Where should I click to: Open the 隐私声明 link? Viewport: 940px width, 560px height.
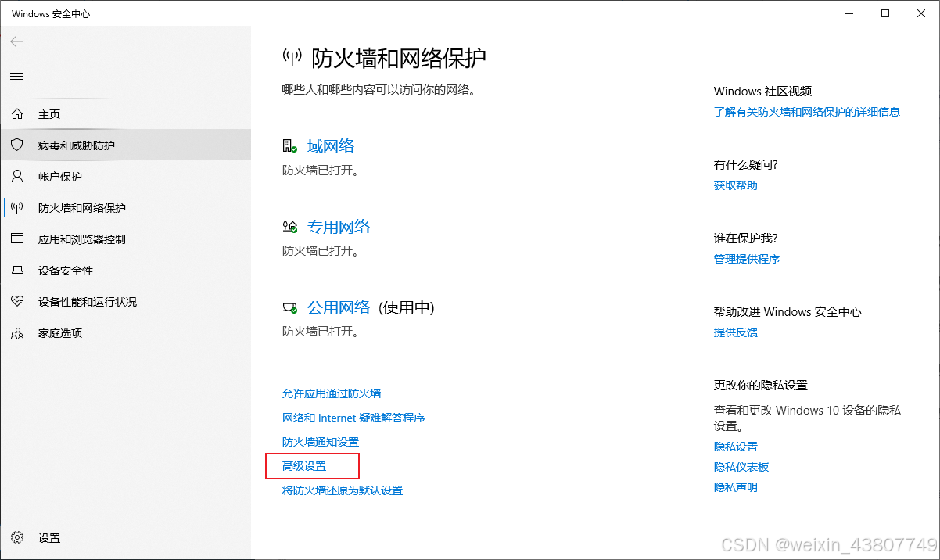[x=736, y=487]
